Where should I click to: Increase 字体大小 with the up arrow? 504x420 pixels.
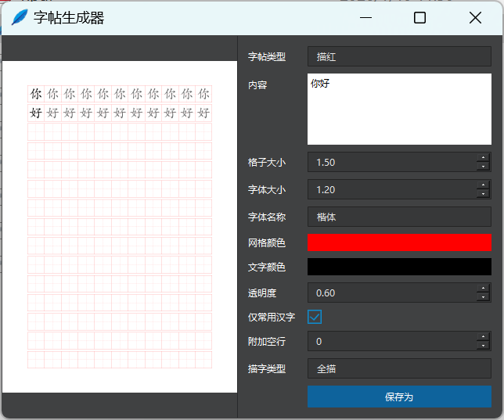484,185
